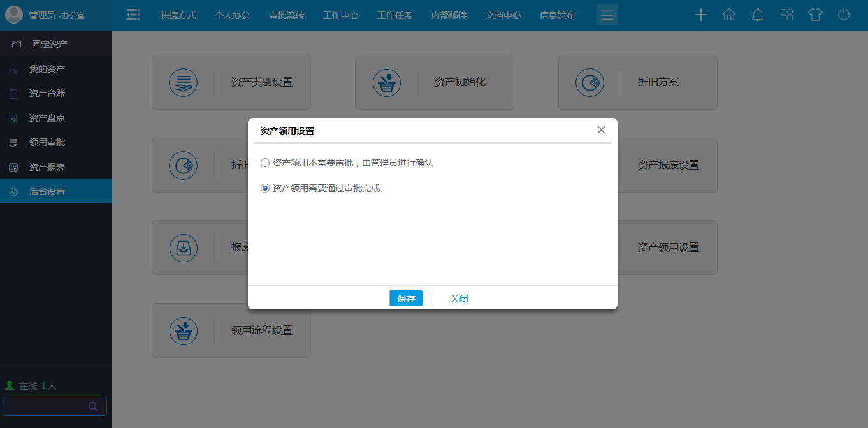Select the 资产初始化 initialization icon
The height and width of the screenshot is (428, 868).
(386, 82)
